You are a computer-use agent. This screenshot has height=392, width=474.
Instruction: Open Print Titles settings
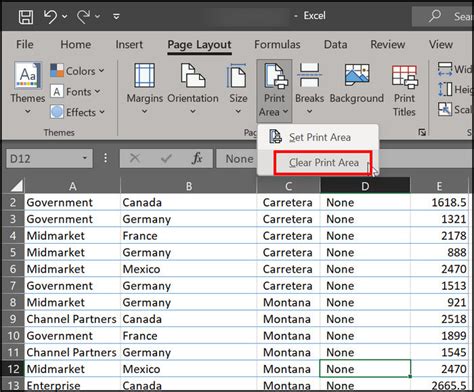point(404,91)
